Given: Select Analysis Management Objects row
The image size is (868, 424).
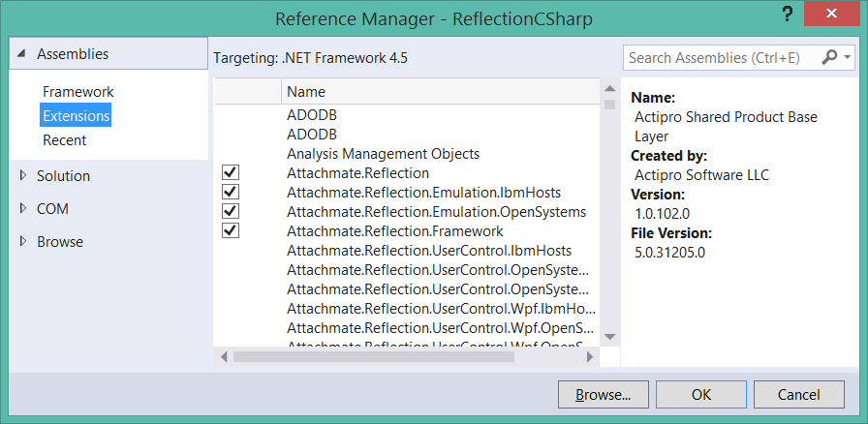Looking at the screenshot, I should click(x=406, y=153).
